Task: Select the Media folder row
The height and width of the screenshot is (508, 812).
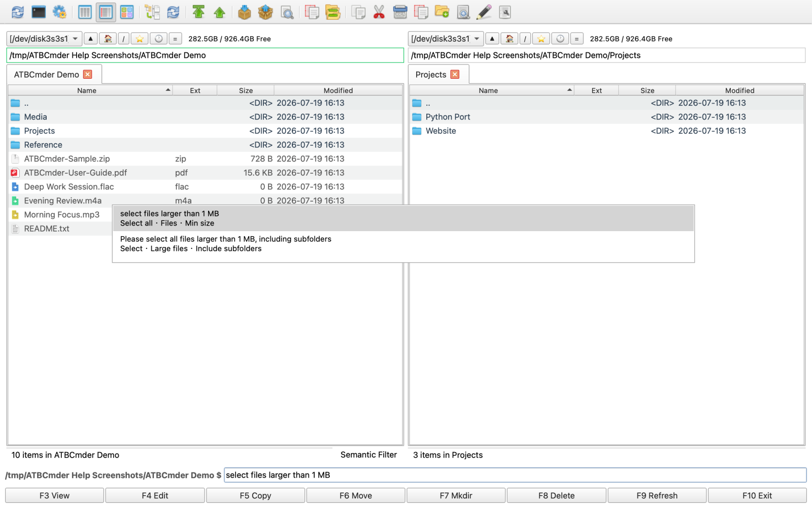Action: click(x=205, y=117)
